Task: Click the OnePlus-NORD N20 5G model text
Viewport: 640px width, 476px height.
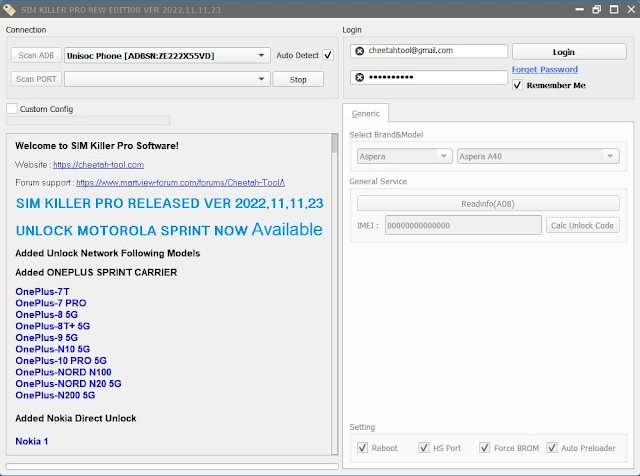Action: tap(69, 383)
